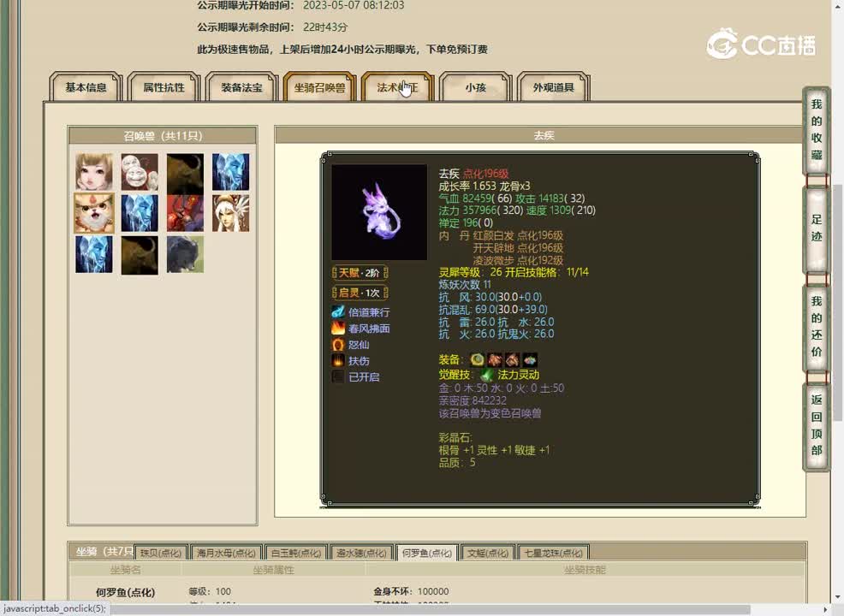Click 返回顶部 to return to top
This screenshot has height=616, width=844.
tap(816, 425)
